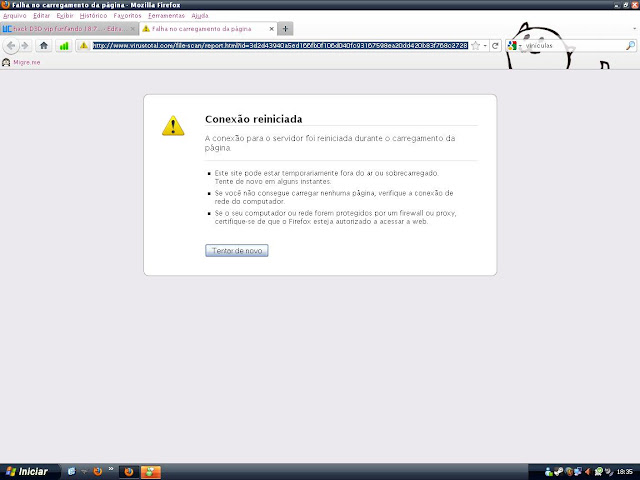Bookmark this page with the star icon
Image resolution: width=640 pixels, height=480 pixels.
[x=476, y=46]
